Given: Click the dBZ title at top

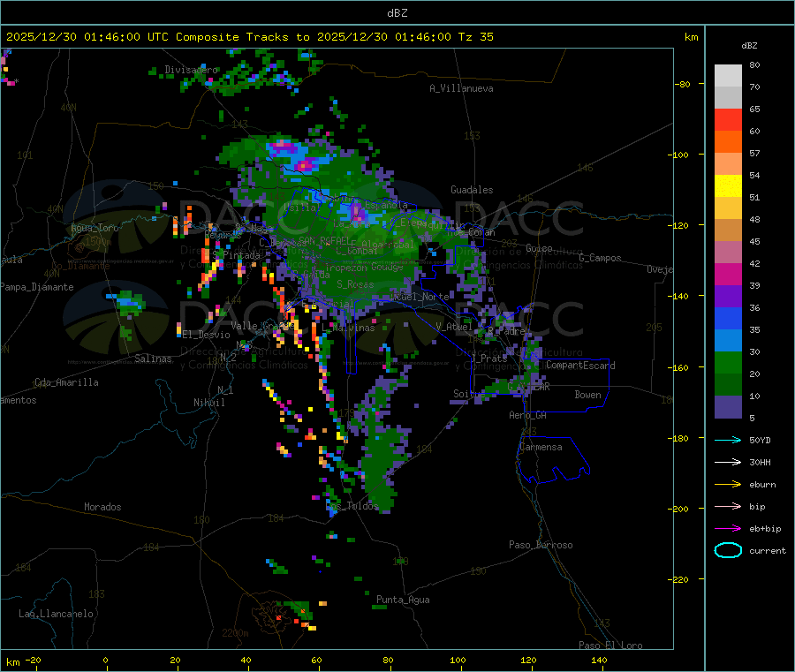Looking at the screenshot, I should (397, 13).
